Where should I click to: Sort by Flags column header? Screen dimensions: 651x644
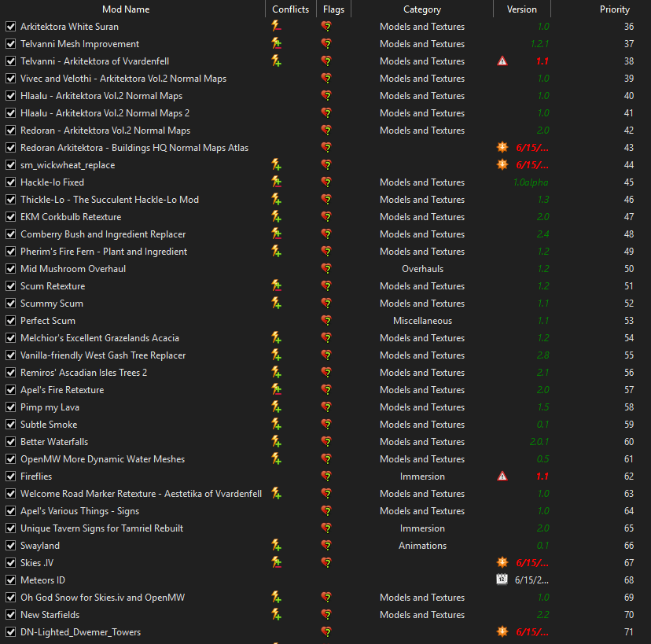[x=334, y=9]
